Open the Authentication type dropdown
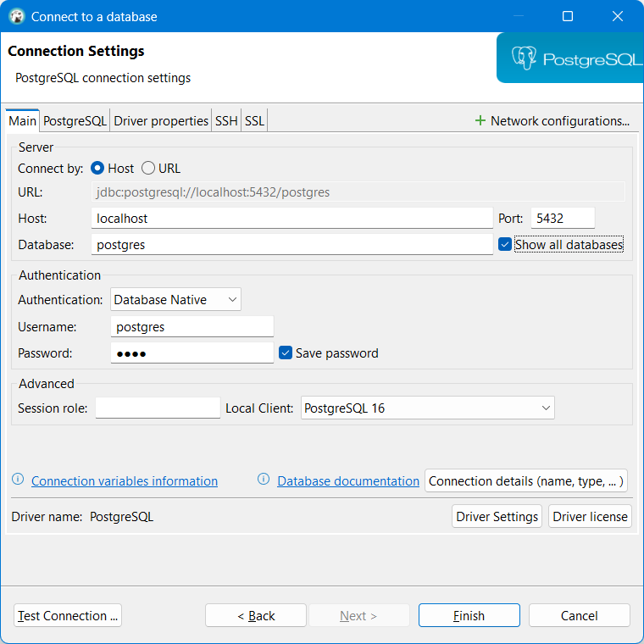The width and height of the screenshot is (644, 644). point(175,299)
